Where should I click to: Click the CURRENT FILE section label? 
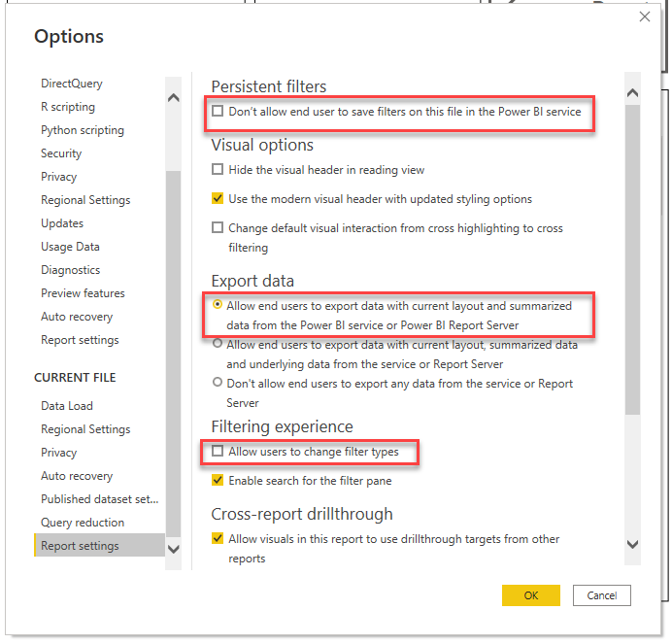pyautogui.click(x=75, y=377)
